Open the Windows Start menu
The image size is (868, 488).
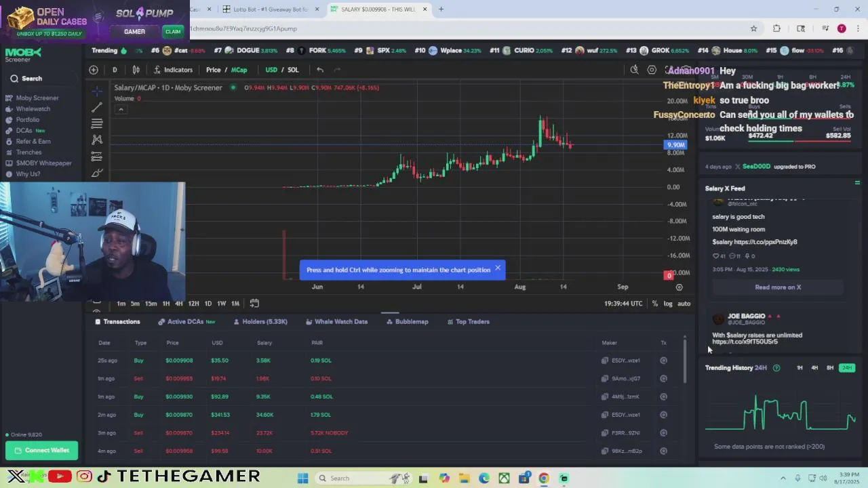(x=303, y=479)
